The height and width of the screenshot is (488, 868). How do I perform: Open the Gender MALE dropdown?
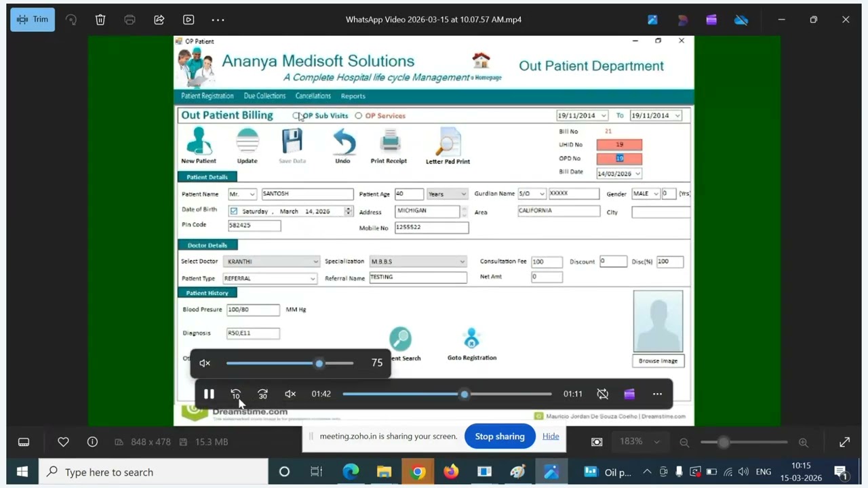point(656,194)
